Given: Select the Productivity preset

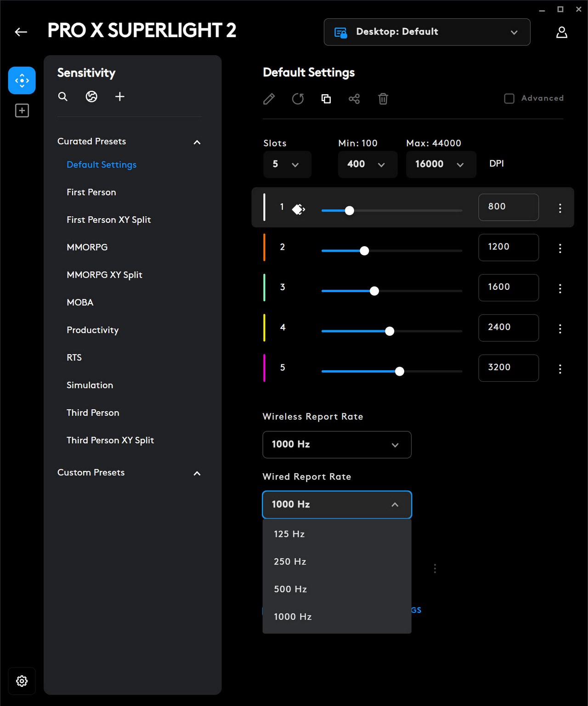Looking at the screenshot, I should tap(92, 330).
